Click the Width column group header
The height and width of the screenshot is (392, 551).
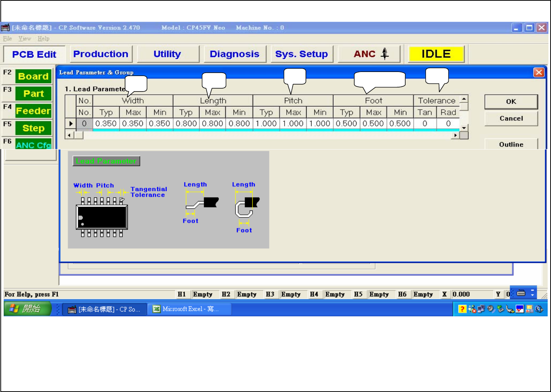coord(133,101)
